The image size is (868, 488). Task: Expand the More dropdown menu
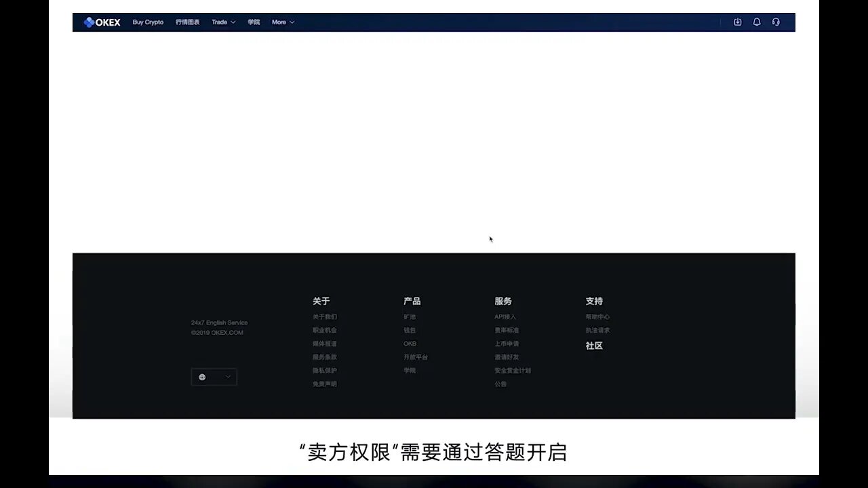(283, 22)
